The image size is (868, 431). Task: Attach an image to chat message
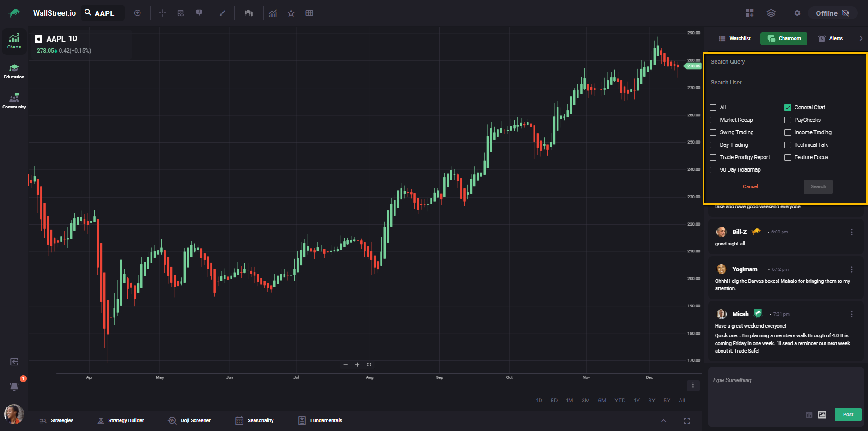[x=822, y=414]
